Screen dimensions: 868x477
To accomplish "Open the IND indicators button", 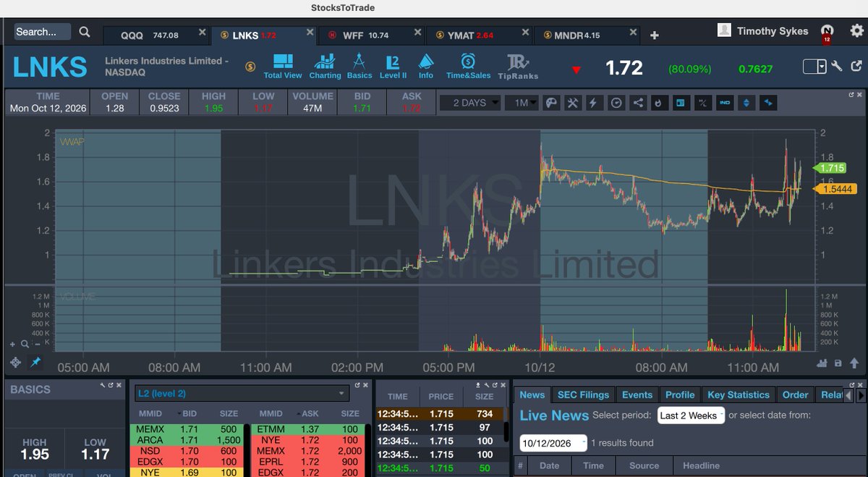I will 725,103.
